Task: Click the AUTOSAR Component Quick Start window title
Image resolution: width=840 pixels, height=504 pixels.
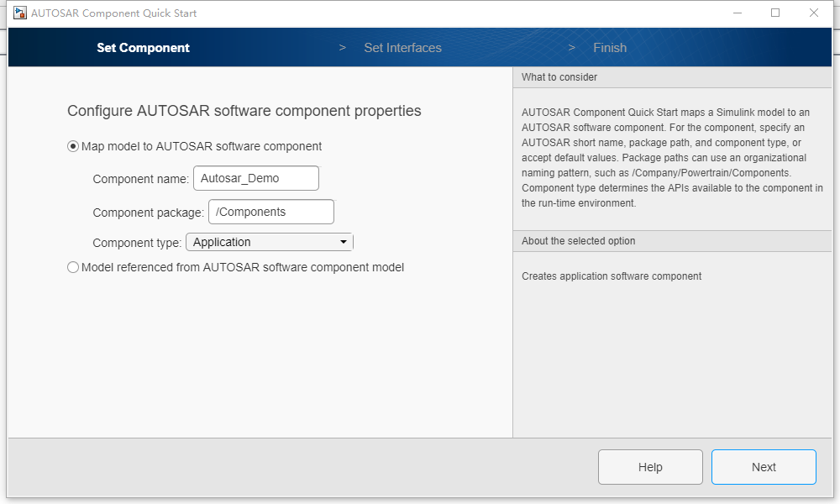Action: [x=113, y=13]
